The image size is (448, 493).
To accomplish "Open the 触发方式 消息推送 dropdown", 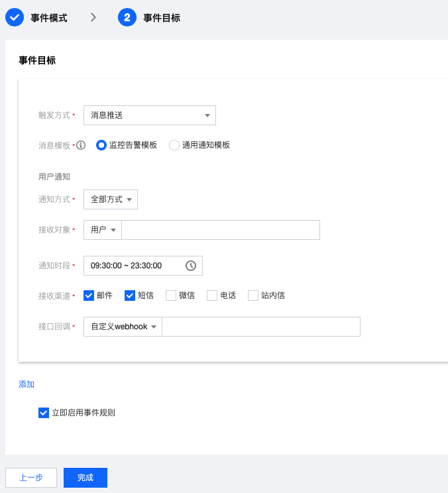I will [x=150, y=115].
